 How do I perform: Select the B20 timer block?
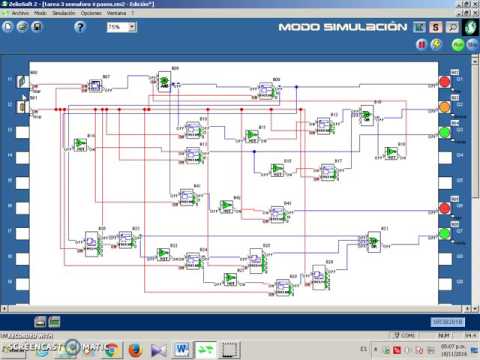point(91,244)
